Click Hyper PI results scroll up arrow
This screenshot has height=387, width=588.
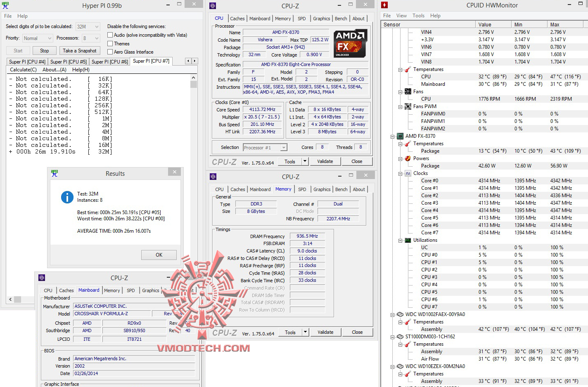pyautogui.click(x=194, y=78)
